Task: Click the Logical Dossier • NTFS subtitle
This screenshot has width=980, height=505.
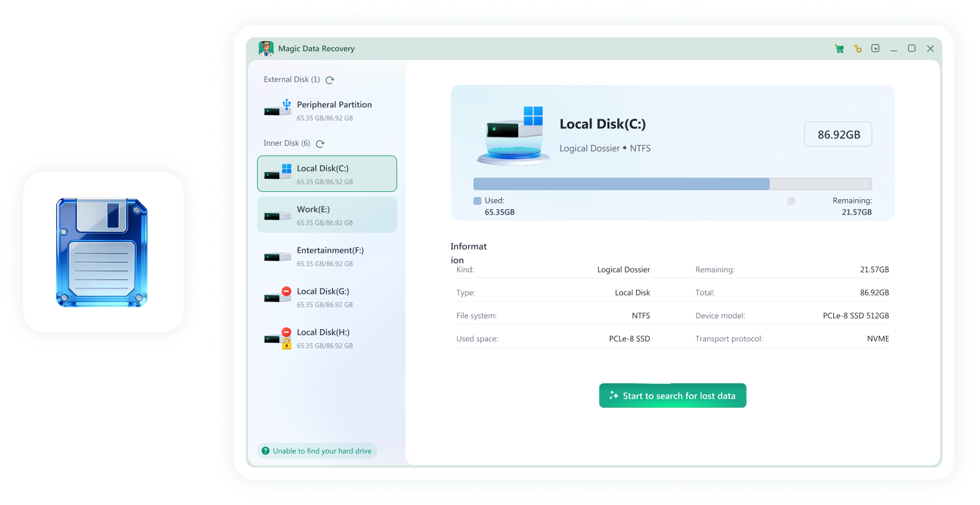Action: point(605,148)
